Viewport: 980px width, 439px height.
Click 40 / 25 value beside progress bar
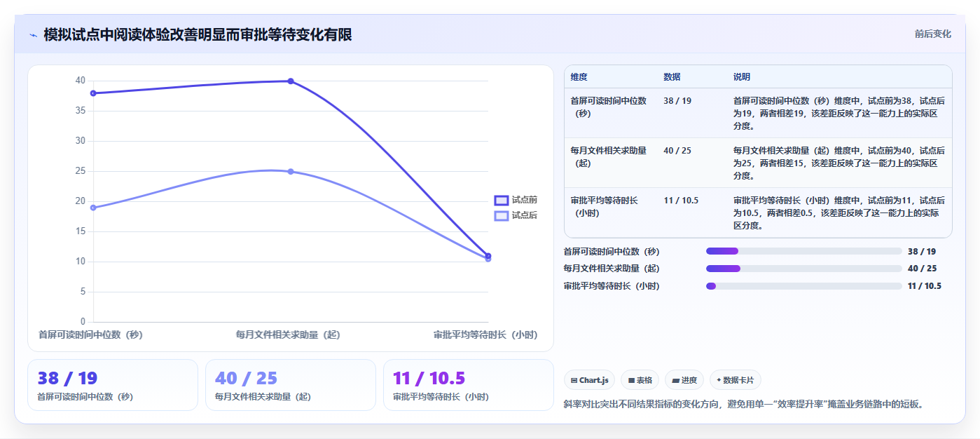coord(922,269)
